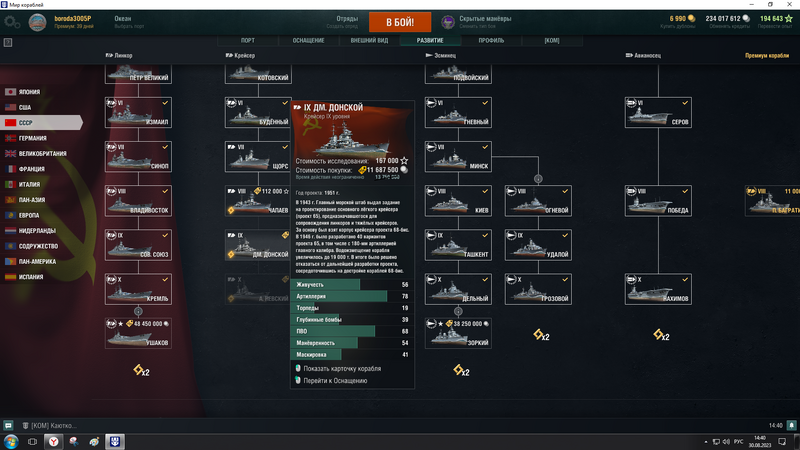Select the РАЗВИТИЕ tab
800x450 pixels.
pos(430,40)
